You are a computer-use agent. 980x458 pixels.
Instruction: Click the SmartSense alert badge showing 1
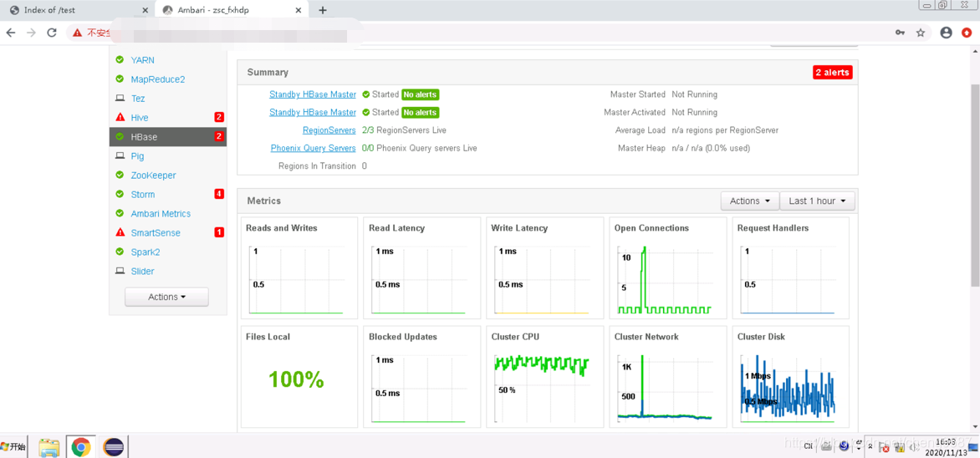[219, 232]
